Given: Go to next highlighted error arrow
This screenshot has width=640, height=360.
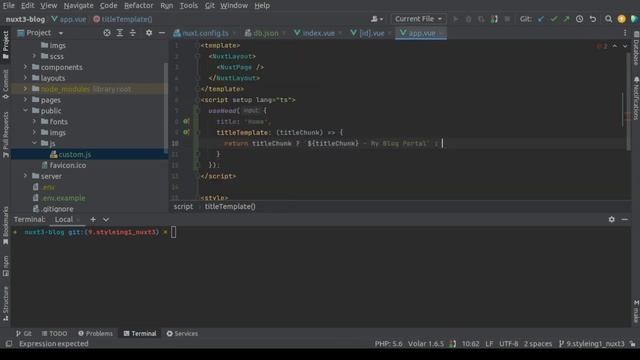Looking at the screenshot, I should click(625, 46).
